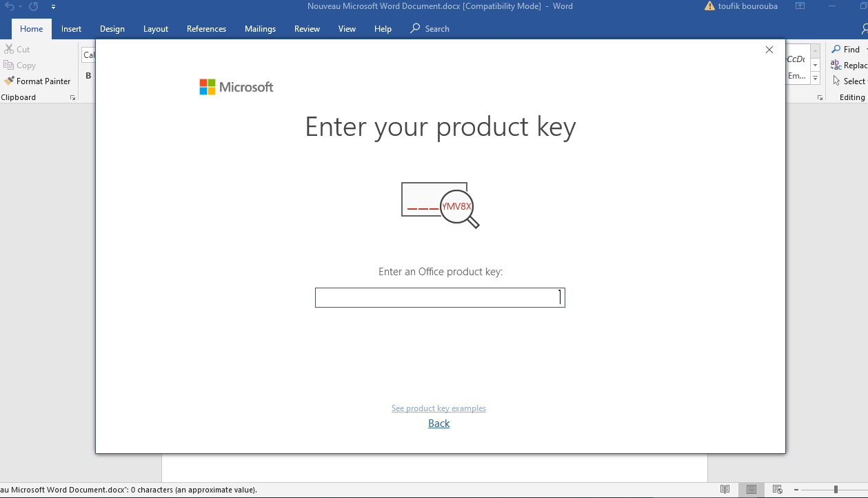Click the Copy button in Clipboard group
This screenshot has width=868, height=498.
click(20, 66)
